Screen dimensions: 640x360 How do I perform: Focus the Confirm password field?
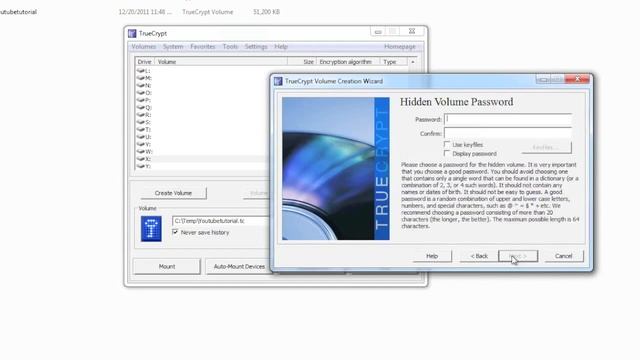[508, 133]
